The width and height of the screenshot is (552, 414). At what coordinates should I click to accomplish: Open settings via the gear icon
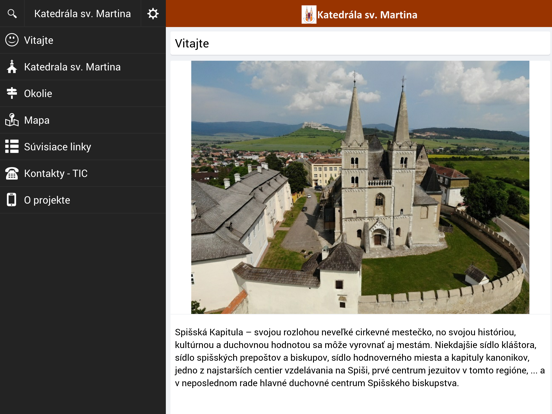tap(153, 14)
